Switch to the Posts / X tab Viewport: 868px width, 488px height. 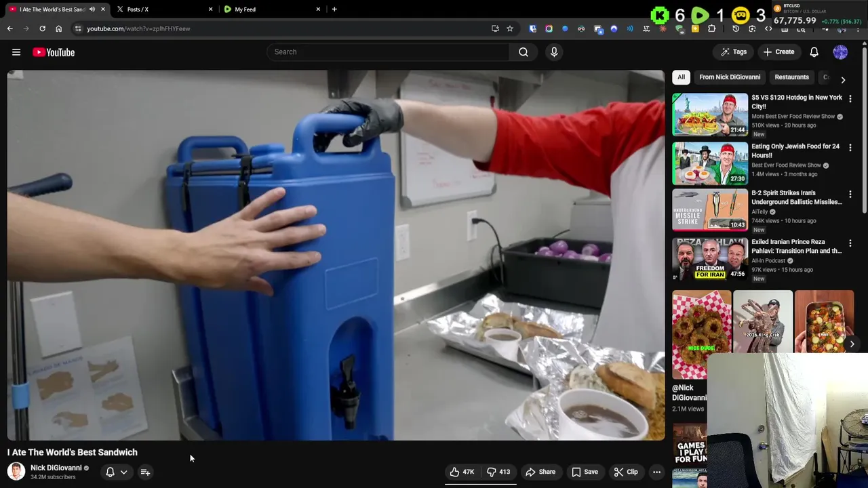pos(163,9)
